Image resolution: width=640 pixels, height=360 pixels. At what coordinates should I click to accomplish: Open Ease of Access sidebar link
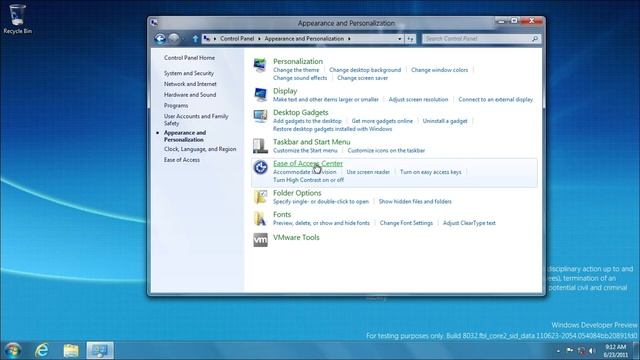click(x=182, y=160)
